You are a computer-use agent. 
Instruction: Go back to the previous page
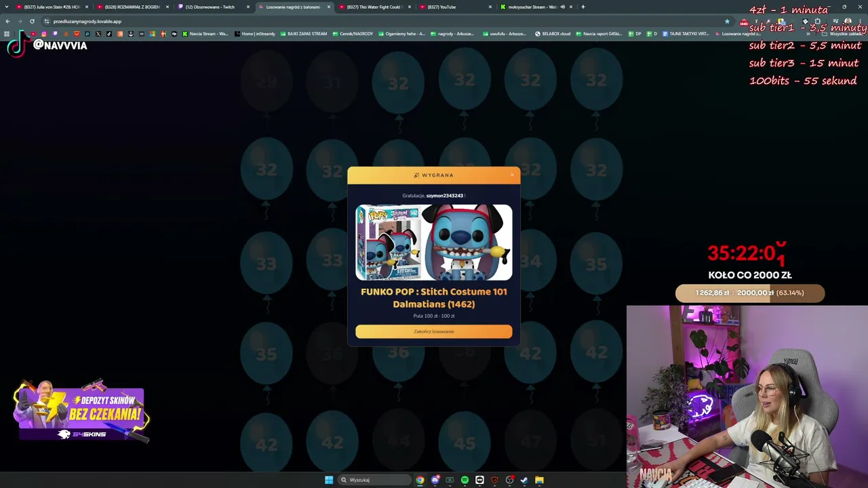coord(7,21)
